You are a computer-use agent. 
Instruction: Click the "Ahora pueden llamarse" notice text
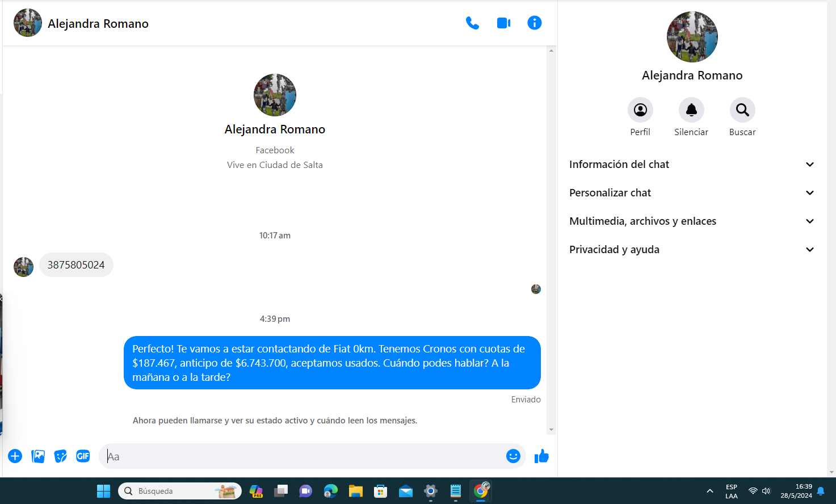click(275, 421)
